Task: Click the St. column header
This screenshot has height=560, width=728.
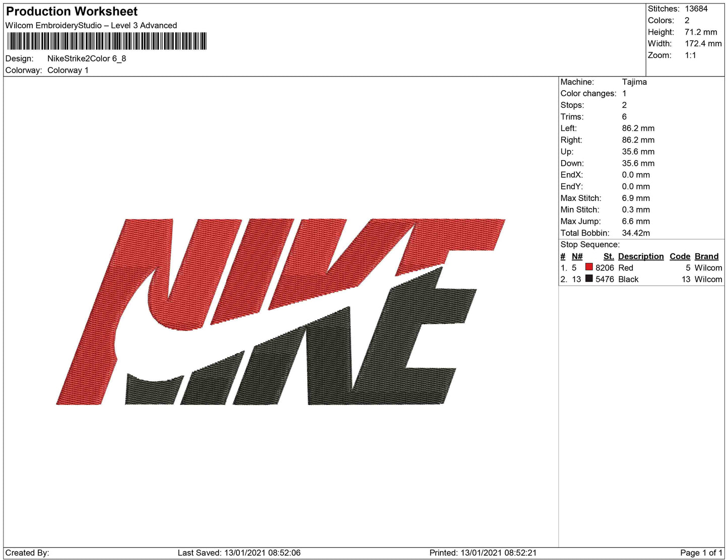Action: (609, 256)
